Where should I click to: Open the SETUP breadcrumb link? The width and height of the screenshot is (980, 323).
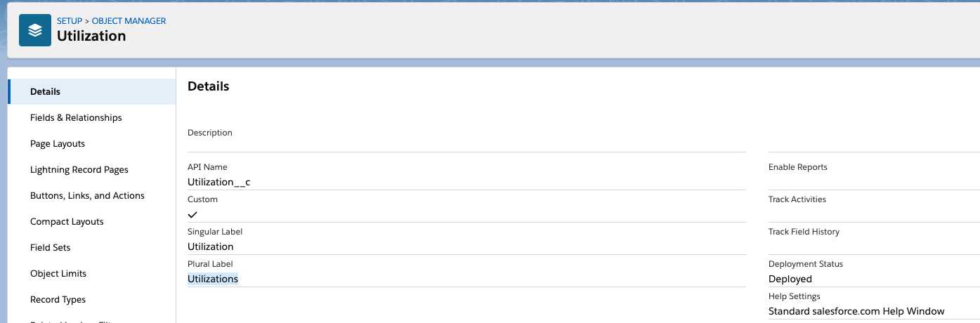tap(70, 21)
